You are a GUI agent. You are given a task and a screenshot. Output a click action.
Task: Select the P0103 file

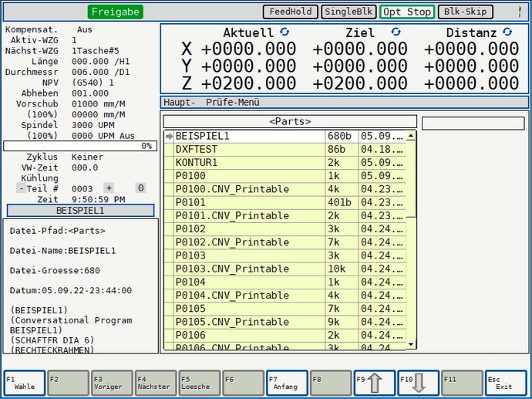click(285, 255)
